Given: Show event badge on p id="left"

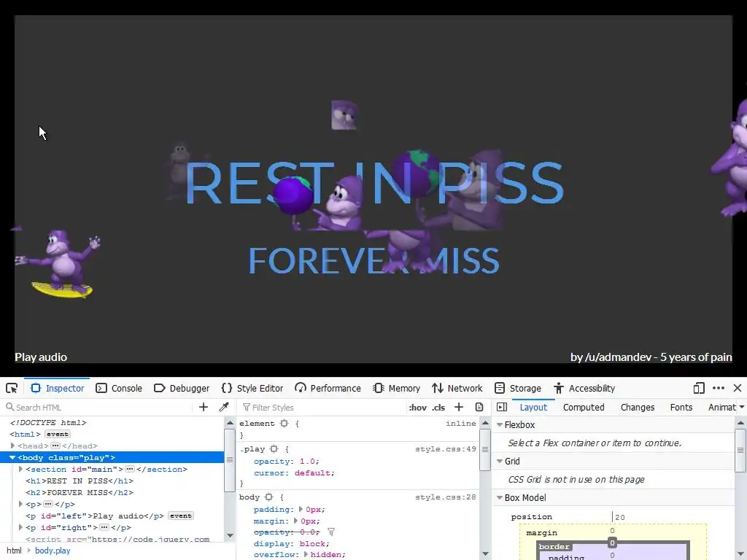Looking at the screenshot, I should [181, 516].
